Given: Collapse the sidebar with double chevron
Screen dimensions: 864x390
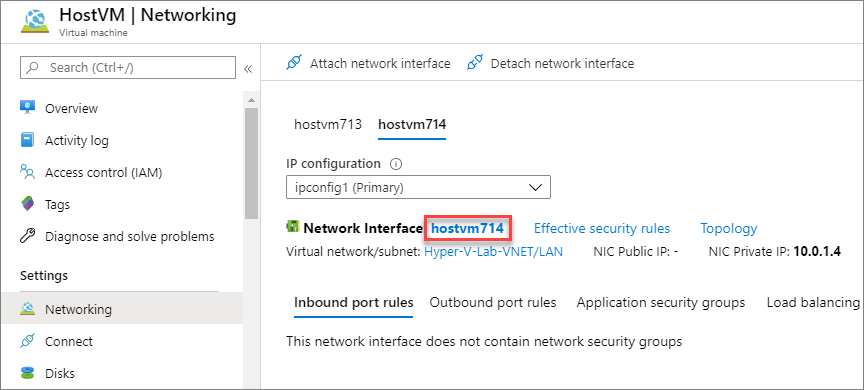Looking at the screenshot, I should pyautogui.click(x=248, y=69).
